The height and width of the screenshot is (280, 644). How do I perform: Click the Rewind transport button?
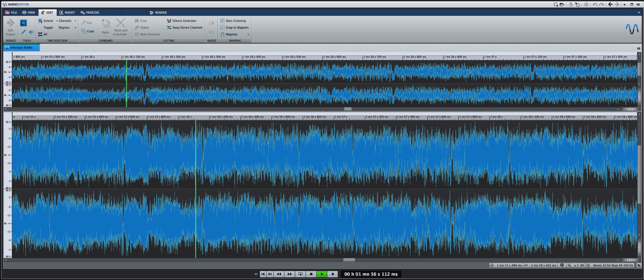click(279, 274)
